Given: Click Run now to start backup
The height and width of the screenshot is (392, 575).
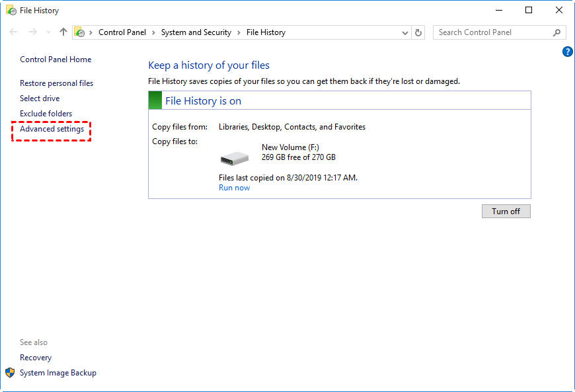Looking at the screenshot, I should pyautogui.click(x=235, y=188).
